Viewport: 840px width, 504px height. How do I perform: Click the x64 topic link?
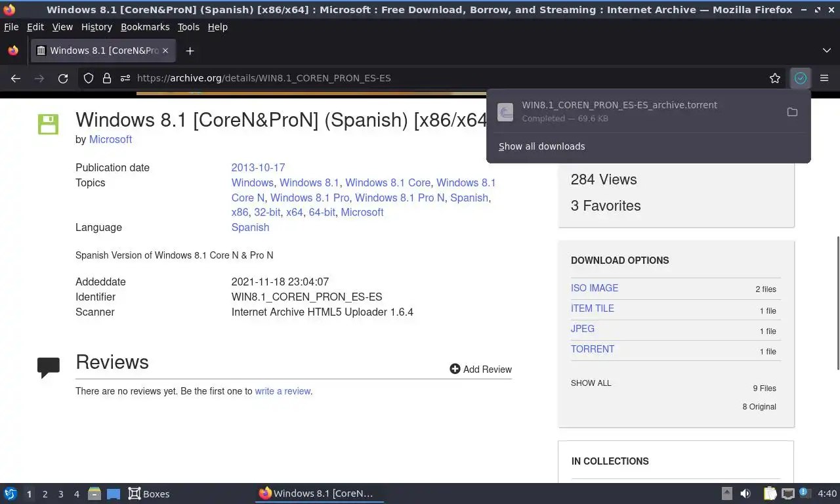point(295,212)
